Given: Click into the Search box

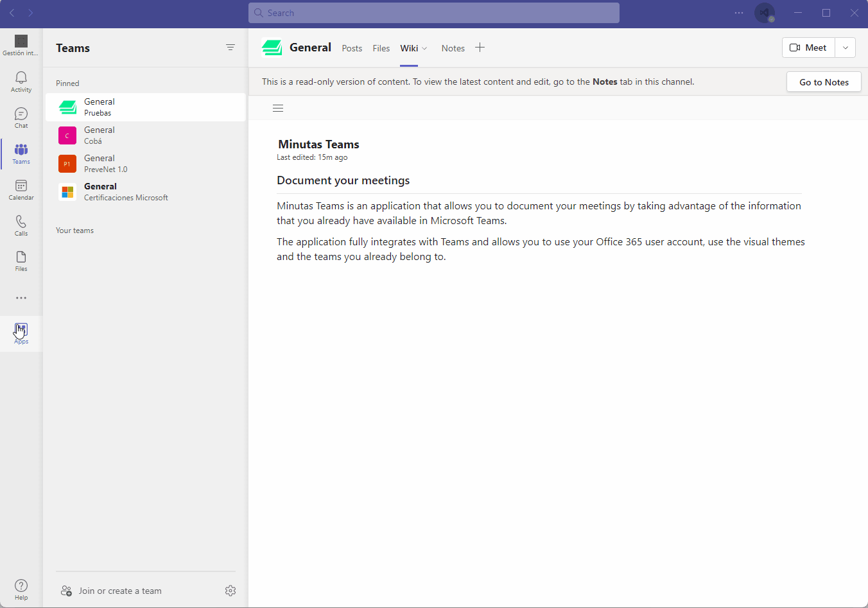Looking at the screenshot, I should point(434,13).
